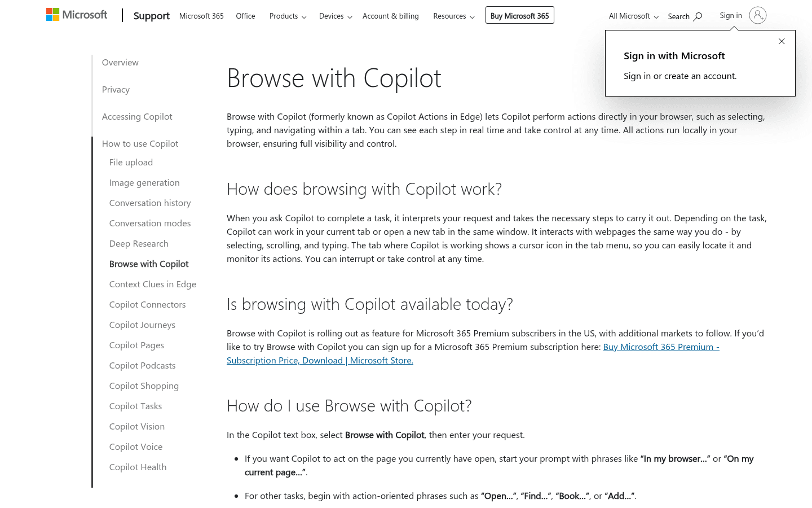Viewport: 812px width, 508px height.
Task: Click heading Is browsing with Copilot available today?
Action: point(370,304)
